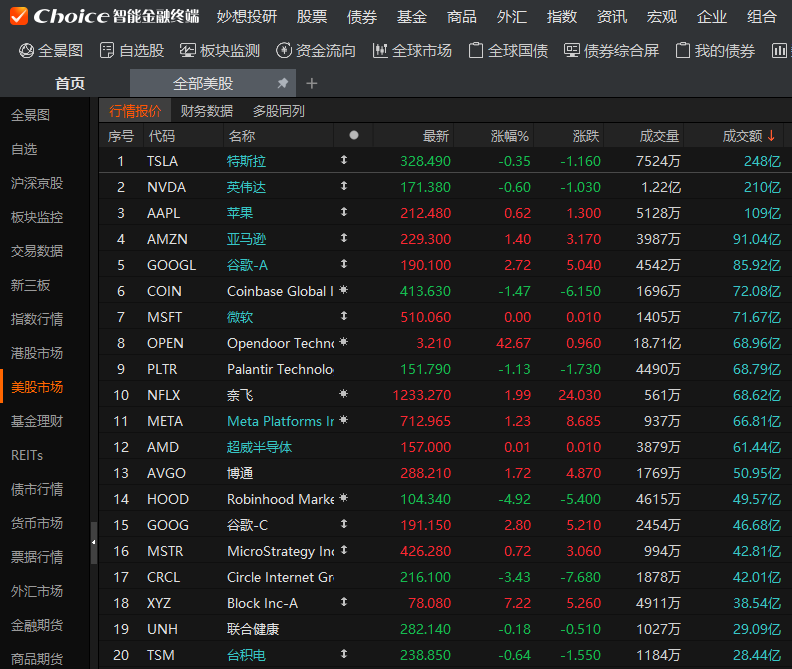The image size is (792, 669).
Task: Collapse the left sidebar with arrow handle
Action: tap(93, 542)
